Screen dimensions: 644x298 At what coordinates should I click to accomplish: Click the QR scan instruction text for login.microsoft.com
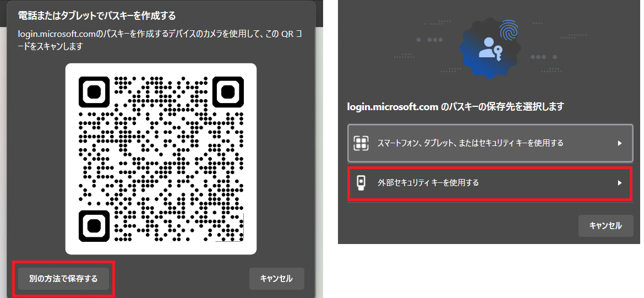[160, 40]
